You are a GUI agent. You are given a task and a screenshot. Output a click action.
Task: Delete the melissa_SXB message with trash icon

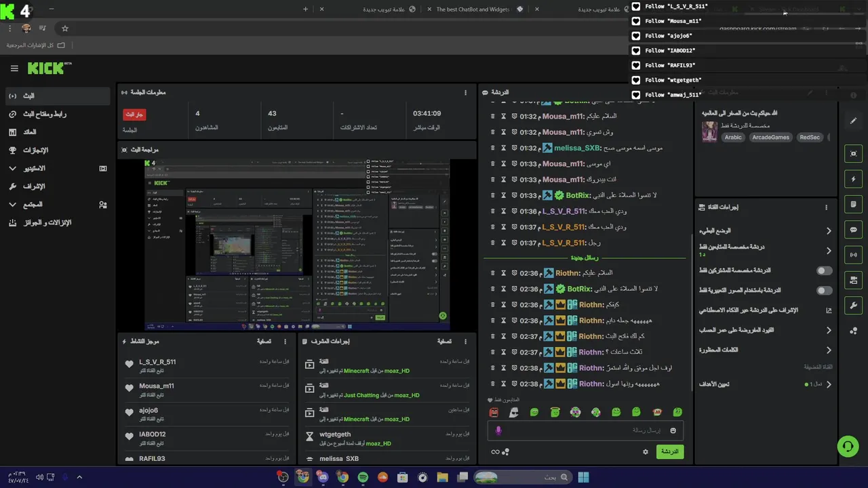493,148
